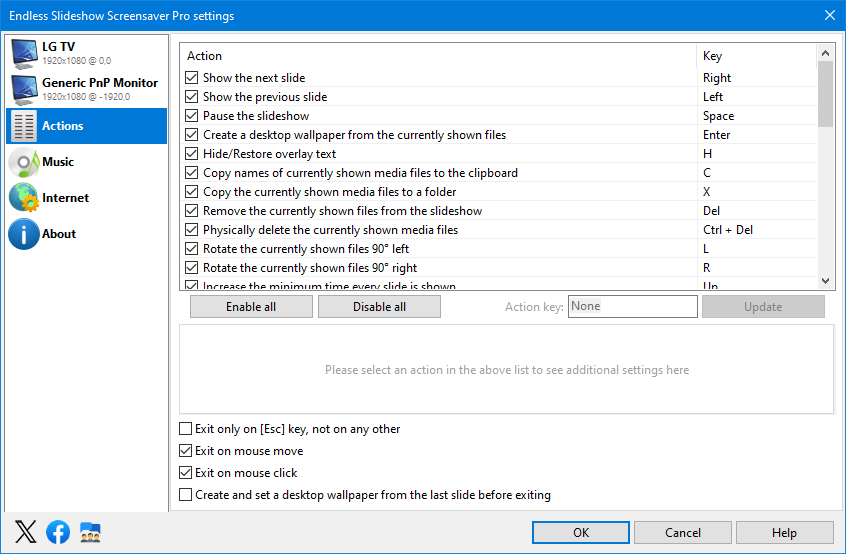The image size is (846, 554).
Task: Toggle 'Rotate the currently shown files 90° right'
Action: (192, 268)
